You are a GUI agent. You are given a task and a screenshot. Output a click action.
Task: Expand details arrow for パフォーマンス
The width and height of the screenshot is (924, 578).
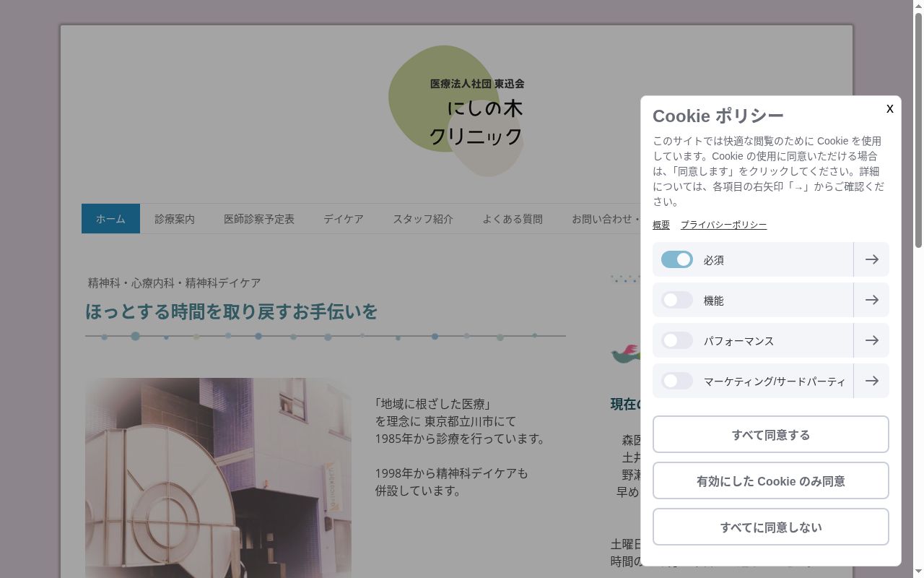click(x=871, y=340)
